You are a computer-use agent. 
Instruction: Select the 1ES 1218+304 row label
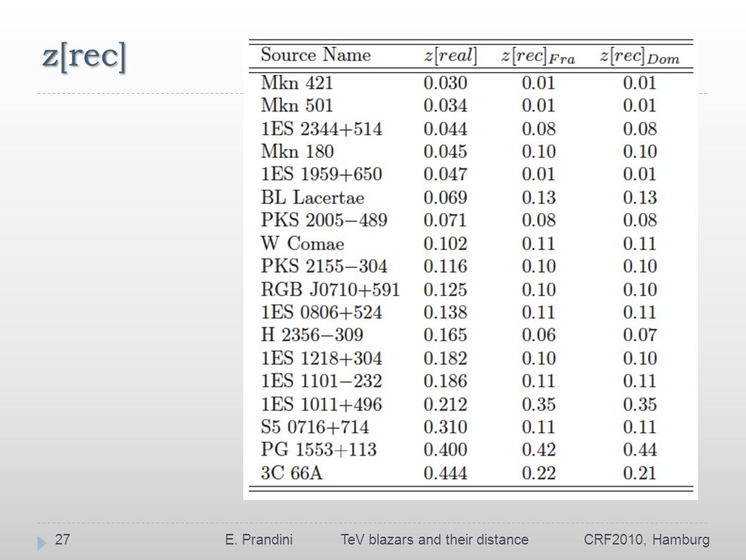(322, 358)
